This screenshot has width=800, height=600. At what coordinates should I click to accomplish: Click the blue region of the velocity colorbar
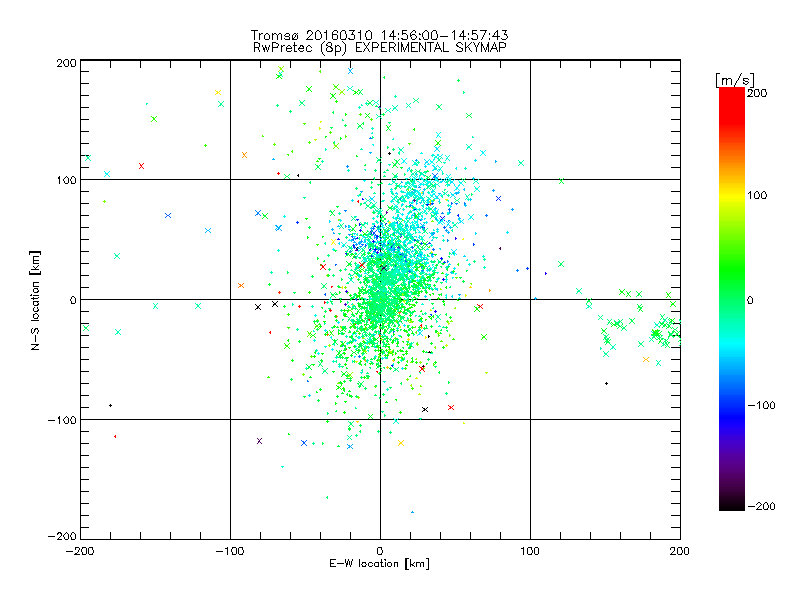coord(732,411)
